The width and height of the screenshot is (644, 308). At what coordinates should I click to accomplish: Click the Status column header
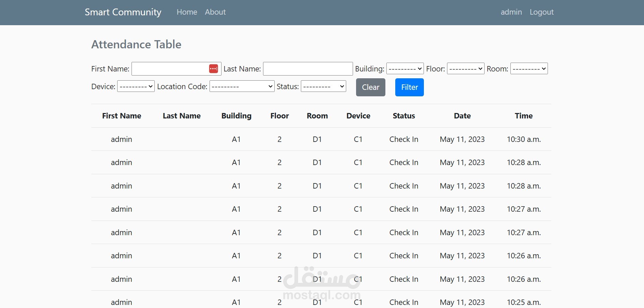[404, 116]
